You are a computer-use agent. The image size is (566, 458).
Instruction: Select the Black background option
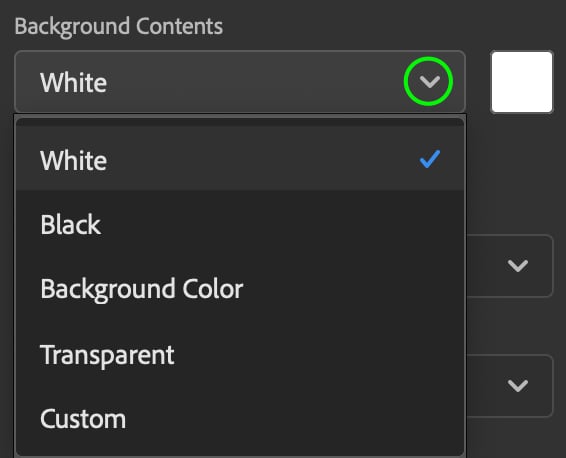point(240,224)
